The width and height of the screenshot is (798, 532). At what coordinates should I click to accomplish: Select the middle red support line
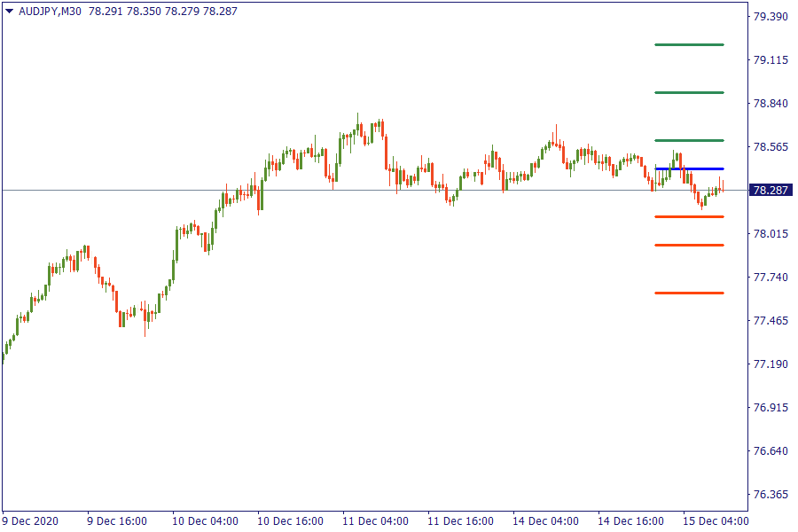689,245
